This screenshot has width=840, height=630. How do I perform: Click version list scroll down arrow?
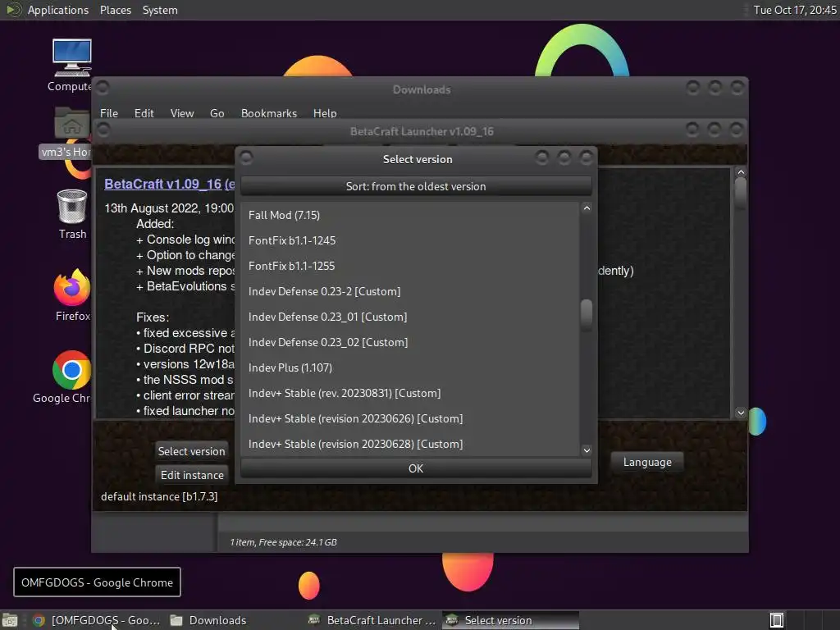[x=587, y=450]
